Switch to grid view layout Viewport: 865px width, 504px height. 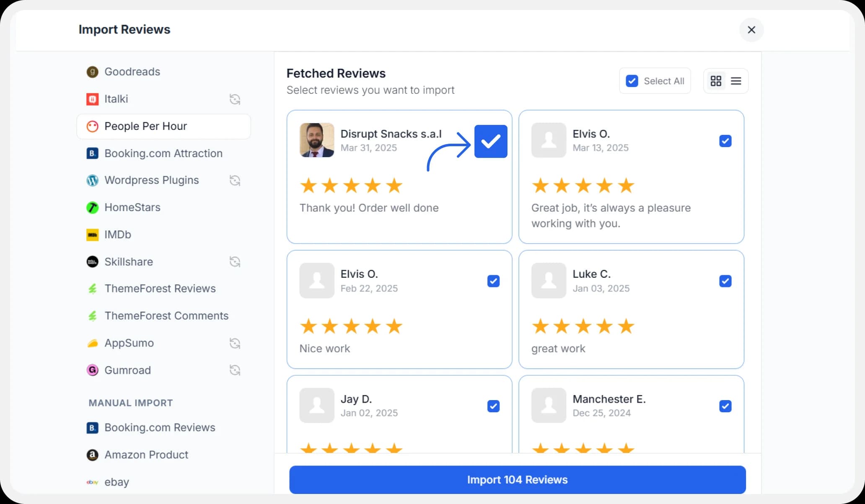[x=716, y=80]
